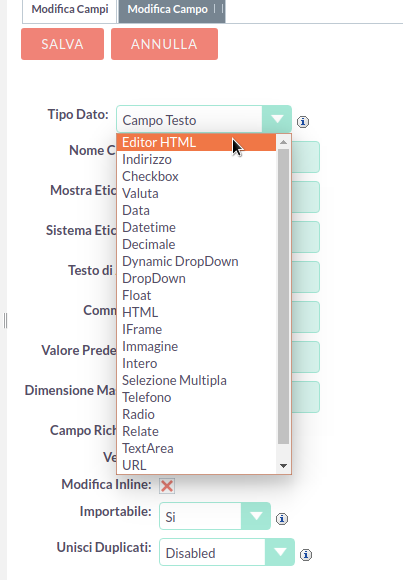This screenshot has width=403, height=580.
Task: Click info icon beside Unisci Duplicati
Action: coord(306,554)
